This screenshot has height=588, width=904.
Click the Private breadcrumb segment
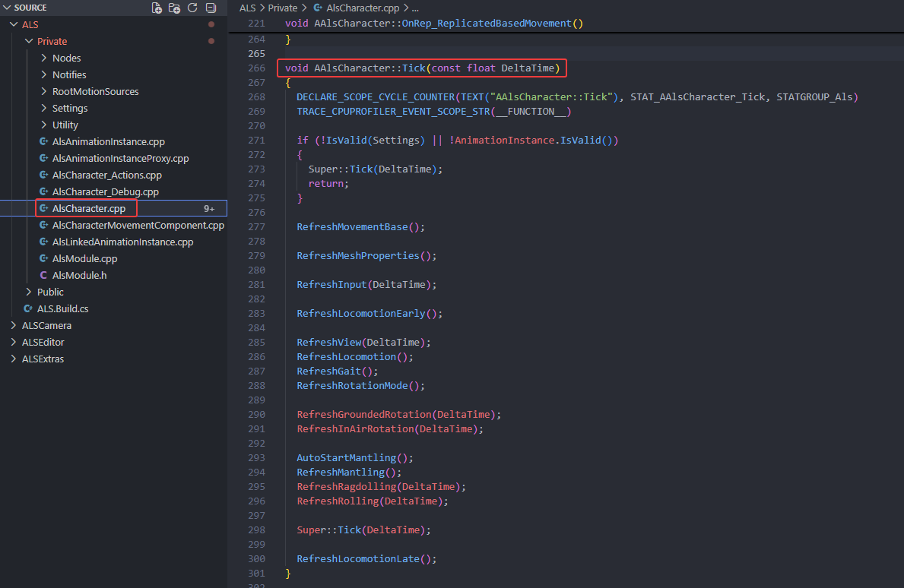283,8
